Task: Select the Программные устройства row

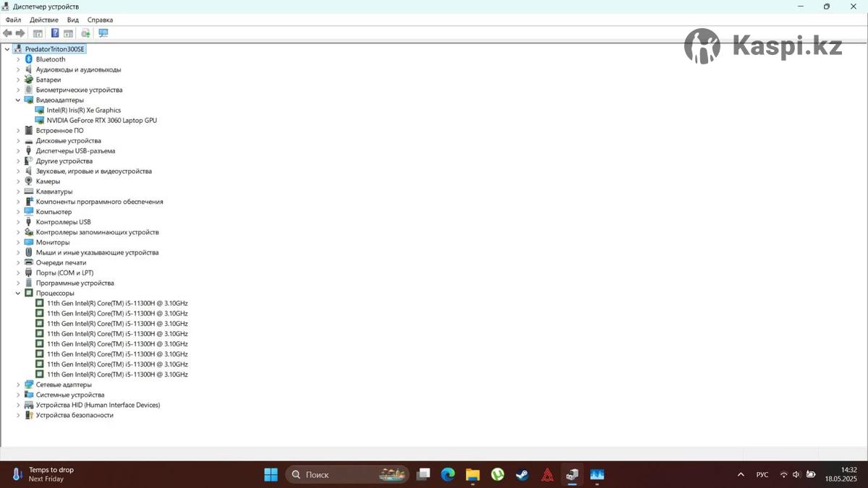Action: [x=75, y=283]
